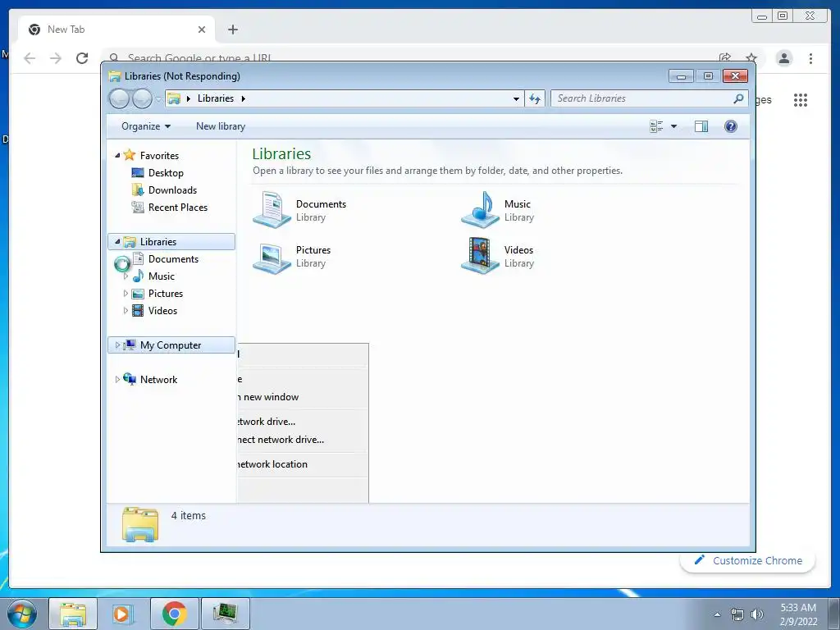Expand the Network tree node

117,379
